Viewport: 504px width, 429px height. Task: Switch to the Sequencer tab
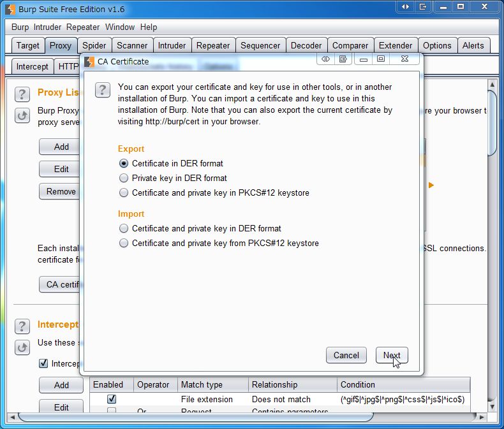pyautogui.click(x=260, y=46)
